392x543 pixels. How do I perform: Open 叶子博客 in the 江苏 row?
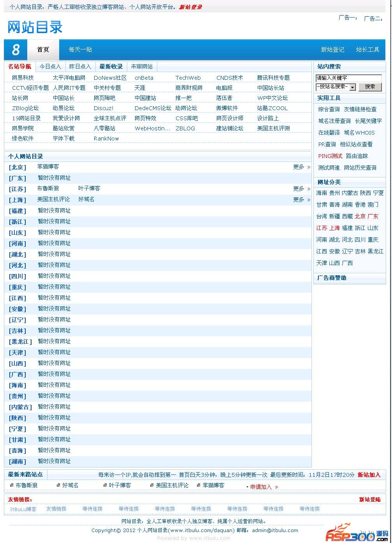coord(89,188)
